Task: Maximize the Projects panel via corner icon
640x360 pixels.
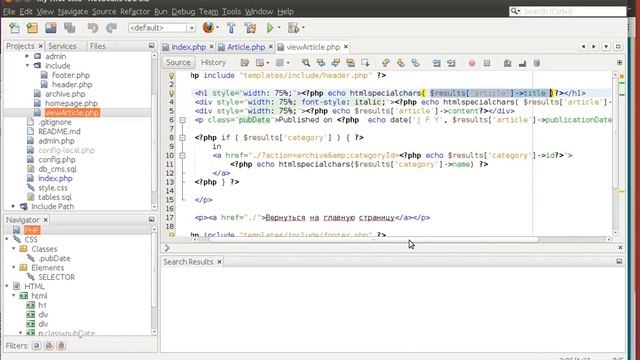Action: point(151,46)
